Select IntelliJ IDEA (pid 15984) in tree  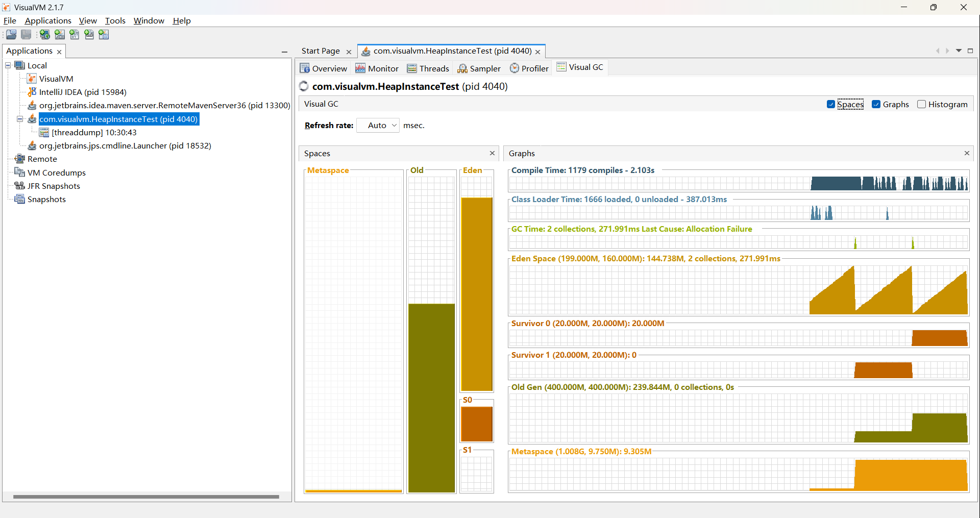coord(83,92)
